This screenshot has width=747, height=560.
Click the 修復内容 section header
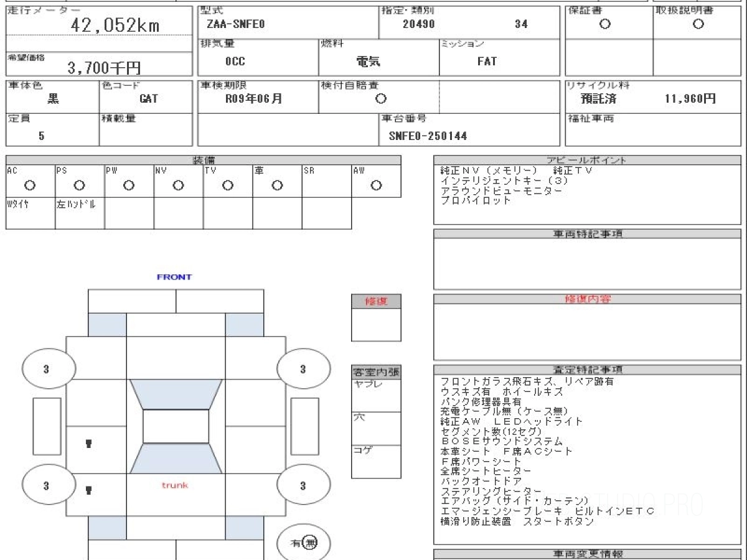coord(588,299)
